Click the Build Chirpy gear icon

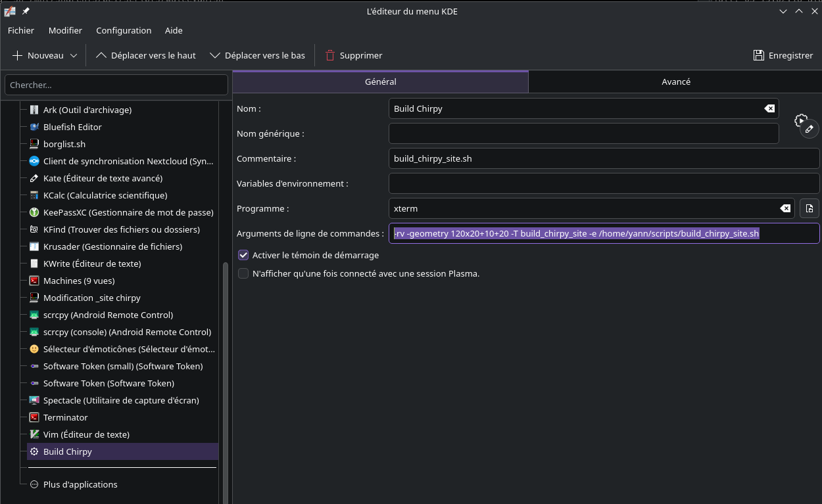coord(34,451)
